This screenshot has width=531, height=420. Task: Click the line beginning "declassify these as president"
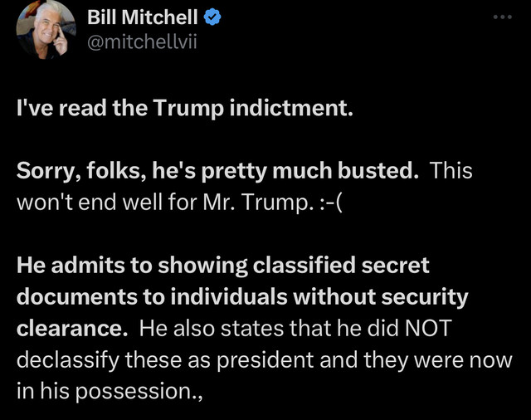pos(264,360)
